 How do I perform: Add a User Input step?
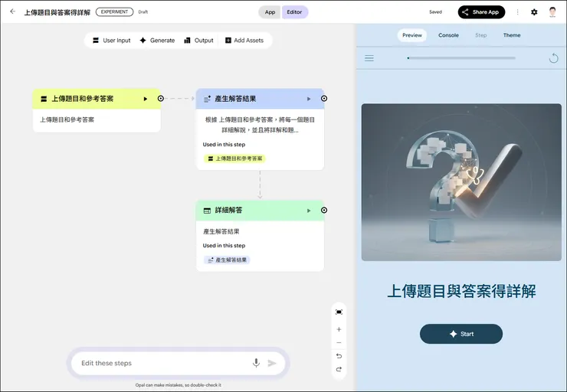[x=111, y=41]
